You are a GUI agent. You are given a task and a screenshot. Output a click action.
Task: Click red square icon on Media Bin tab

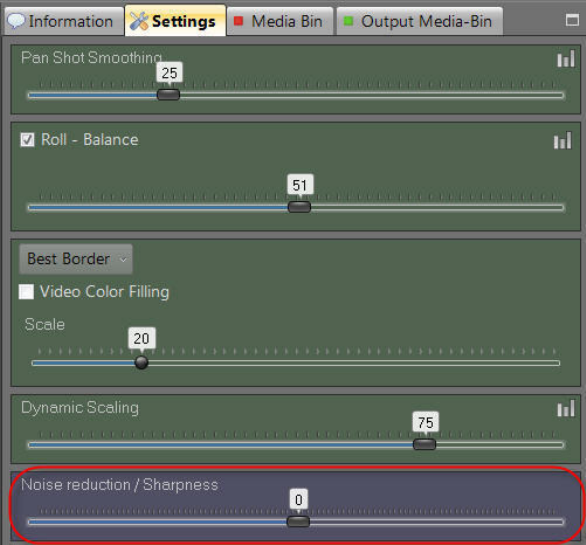click(x=238, y=21)
